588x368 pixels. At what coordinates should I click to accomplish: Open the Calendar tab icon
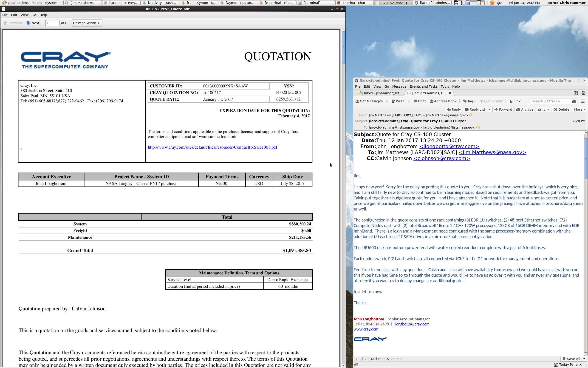(x=576, y=93)
